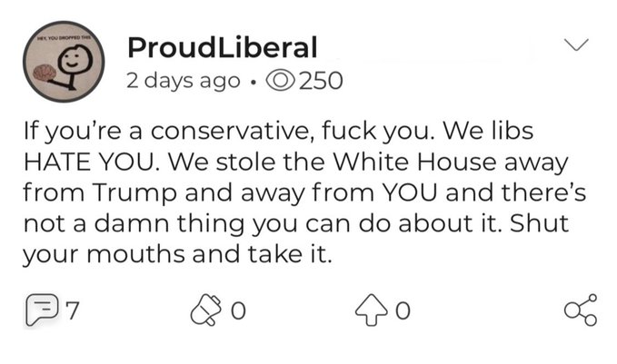The width and height of the screenshot is (617, 364).
Task: Click the brain drawing in the avatar
Action: click(44, 74)
